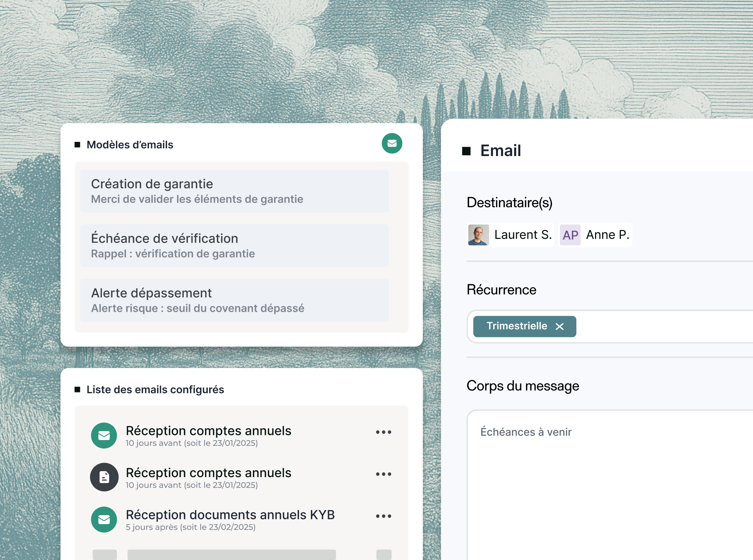
Task: Select the Échéance de vérification template
Action: coord(235,246)
